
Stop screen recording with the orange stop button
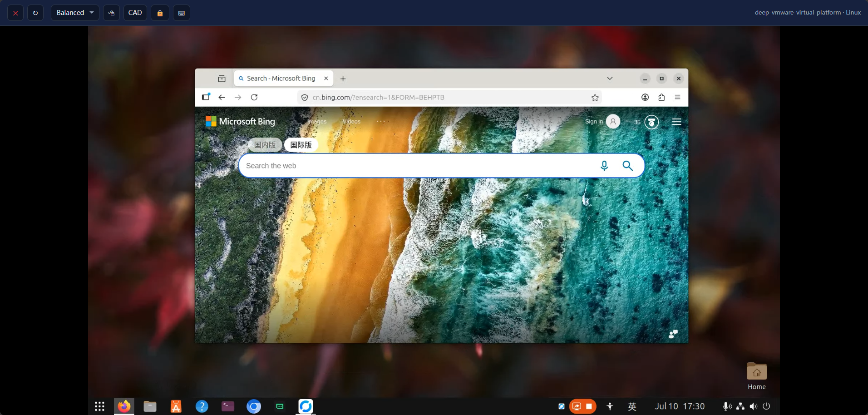(589, 406)
